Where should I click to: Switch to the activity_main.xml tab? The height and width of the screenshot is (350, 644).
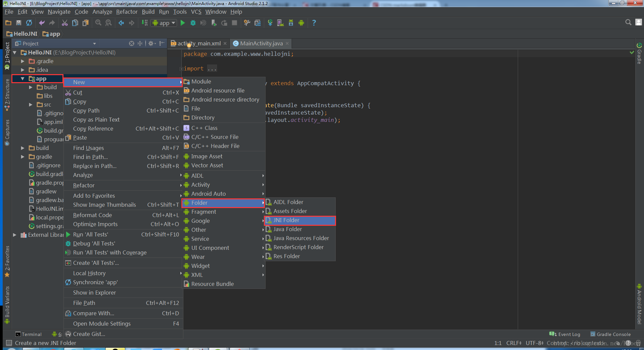[199, 43]
